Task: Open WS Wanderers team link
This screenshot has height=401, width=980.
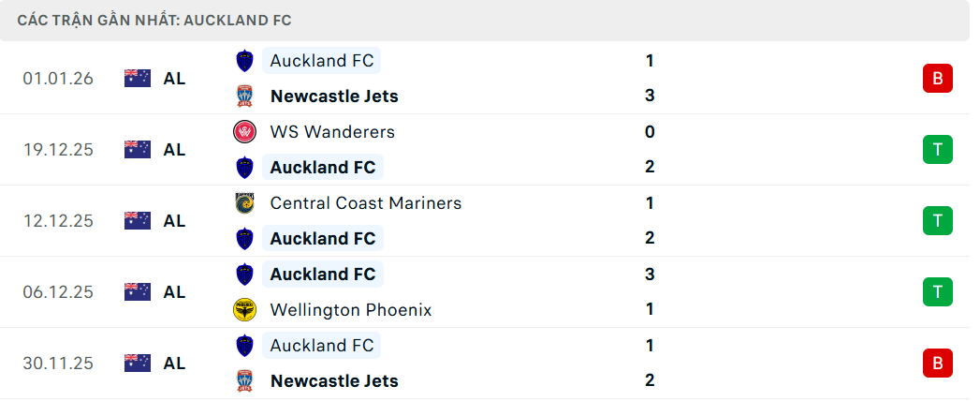Action: pyautogui.click(x=332, y=132)
